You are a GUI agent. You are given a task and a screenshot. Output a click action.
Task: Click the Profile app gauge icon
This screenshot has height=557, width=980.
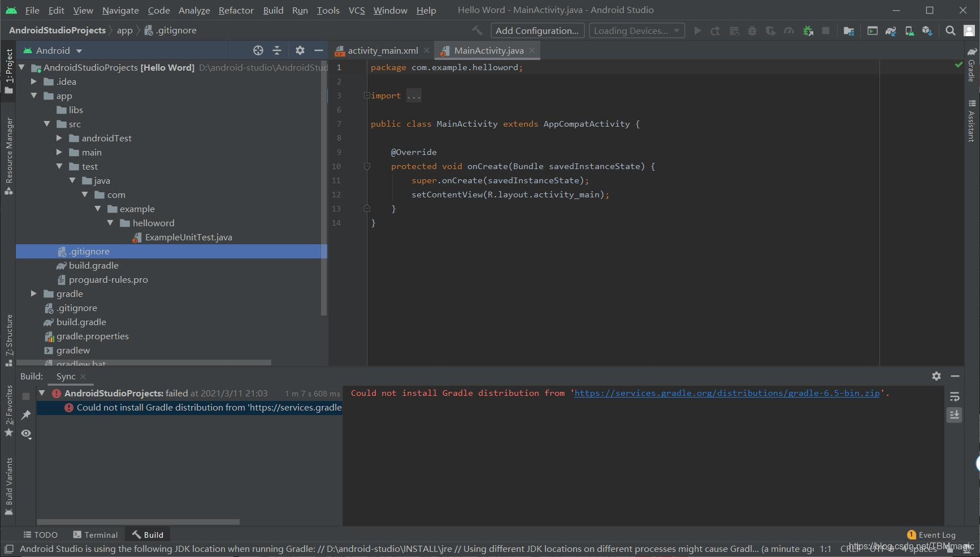[789, 31]
